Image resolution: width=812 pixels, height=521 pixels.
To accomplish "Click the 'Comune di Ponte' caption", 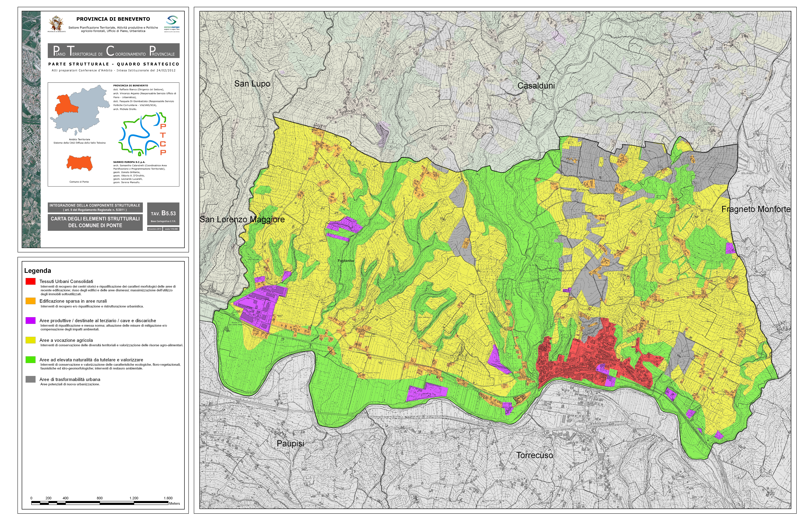I will (x=79, y=182).
